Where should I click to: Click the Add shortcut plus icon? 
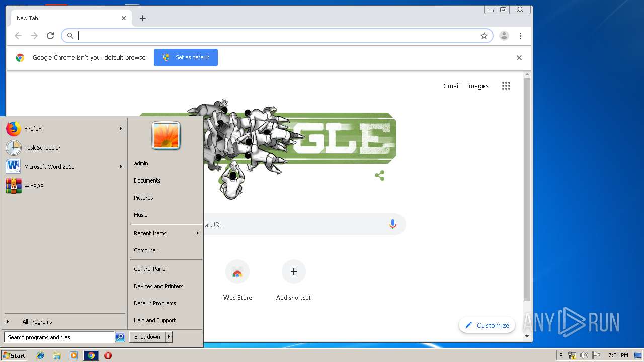(294, 272)
